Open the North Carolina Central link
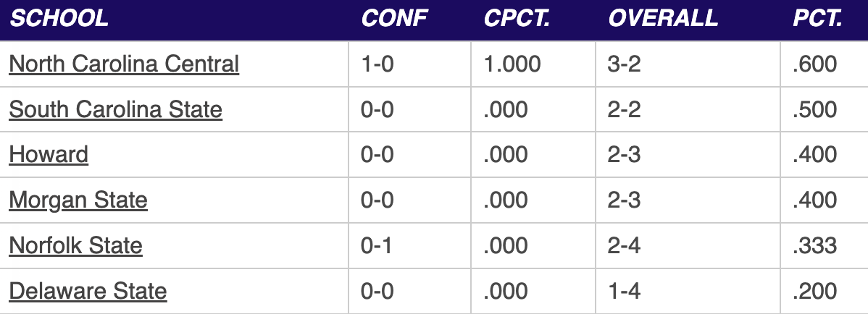Viewport: 868px width, 314px height. 124,64
